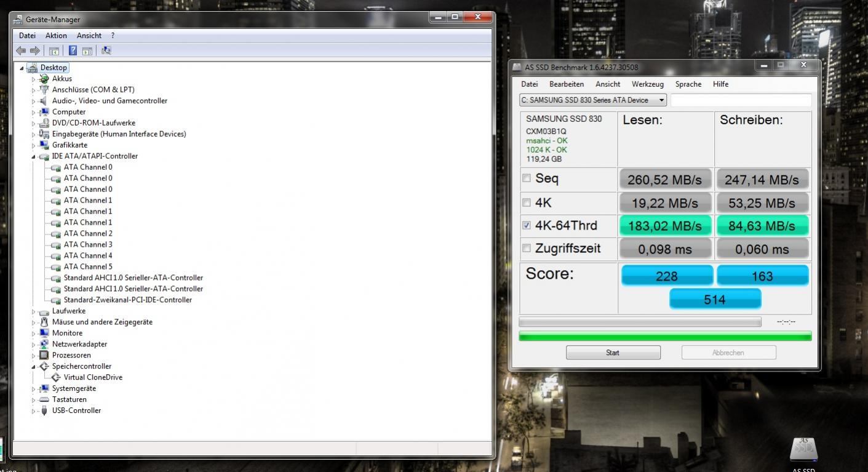This screenshot has height=472, width=868.
Task: Click the Virtual CloneDrive device icon
Action: [56, 377]
